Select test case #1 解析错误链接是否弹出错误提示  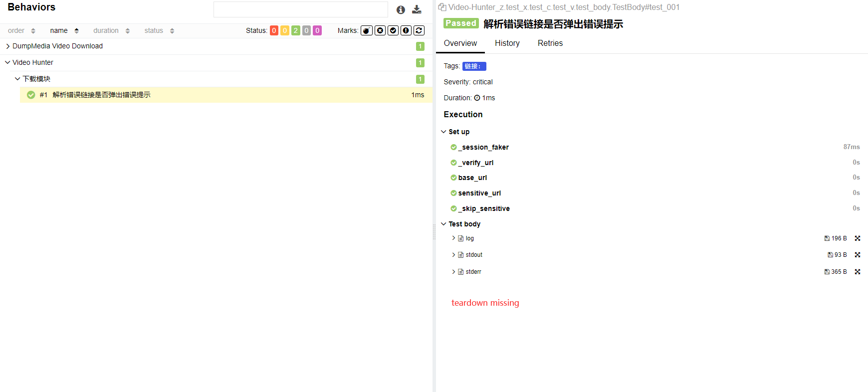coord(226,95)
